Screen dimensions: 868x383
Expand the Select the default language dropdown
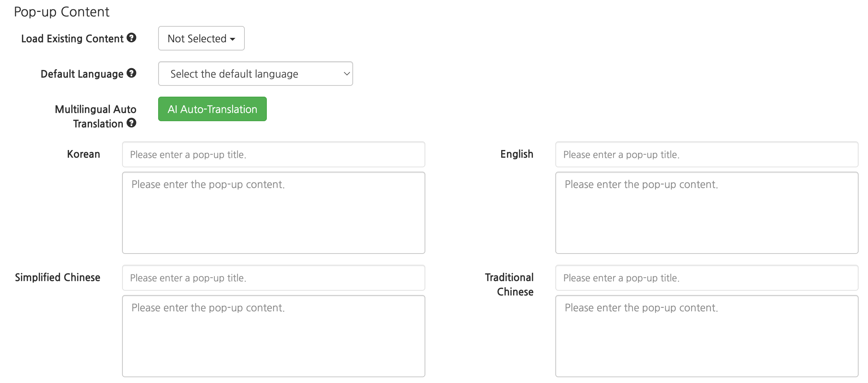(255, 74)
